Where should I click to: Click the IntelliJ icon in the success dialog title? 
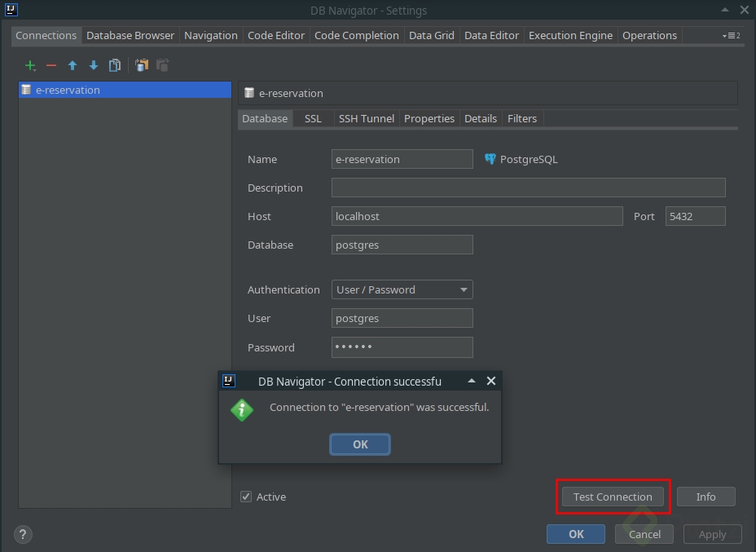[229, 381]
